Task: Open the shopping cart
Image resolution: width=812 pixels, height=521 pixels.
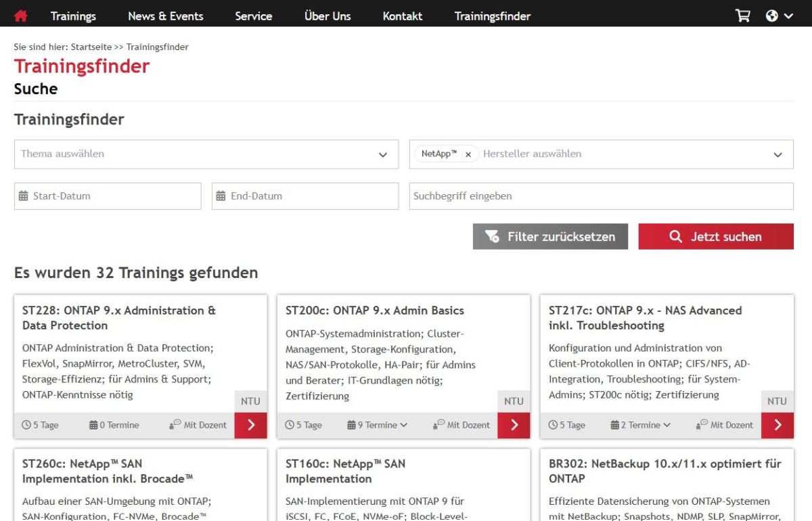Action: pos(743,16)
